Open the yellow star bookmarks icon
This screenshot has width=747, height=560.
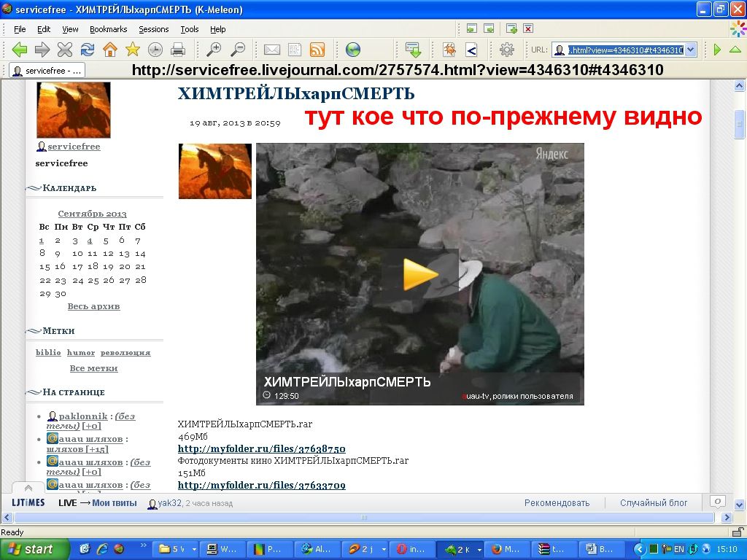(x=133, y=49)
